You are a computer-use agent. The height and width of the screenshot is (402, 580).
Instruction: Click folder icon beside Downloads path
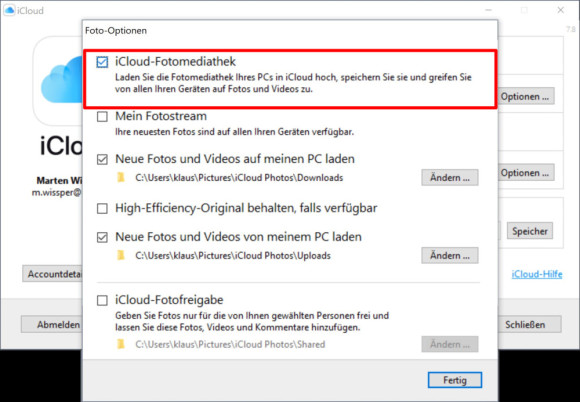121,178
